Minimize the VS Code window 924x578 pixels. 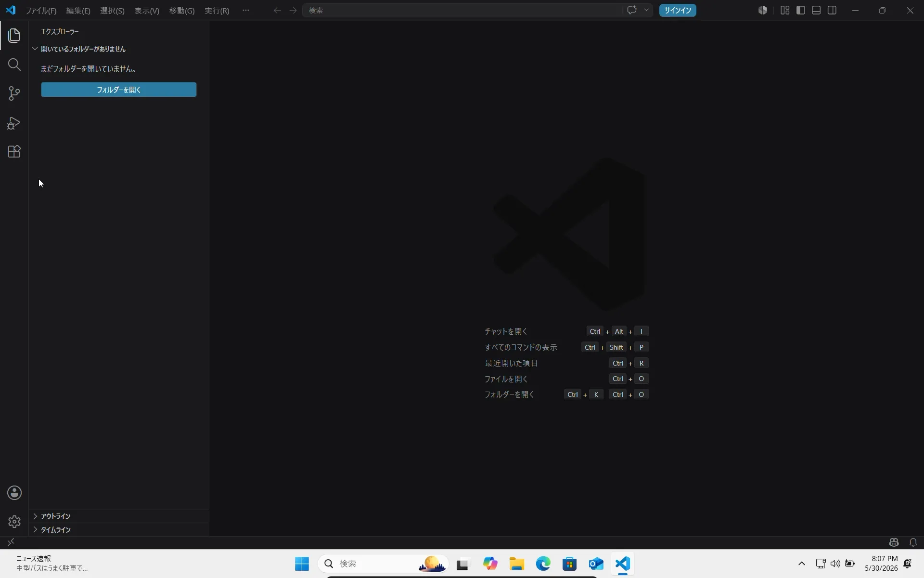point(855,10)
